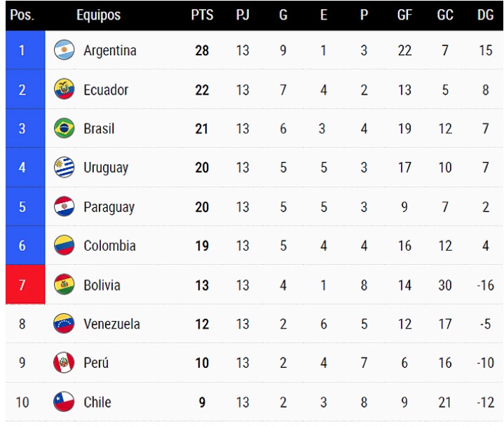Select the Perú flag icon
Image resolution: width=504 pixels, height=426 pixels.
coord(64,363)
